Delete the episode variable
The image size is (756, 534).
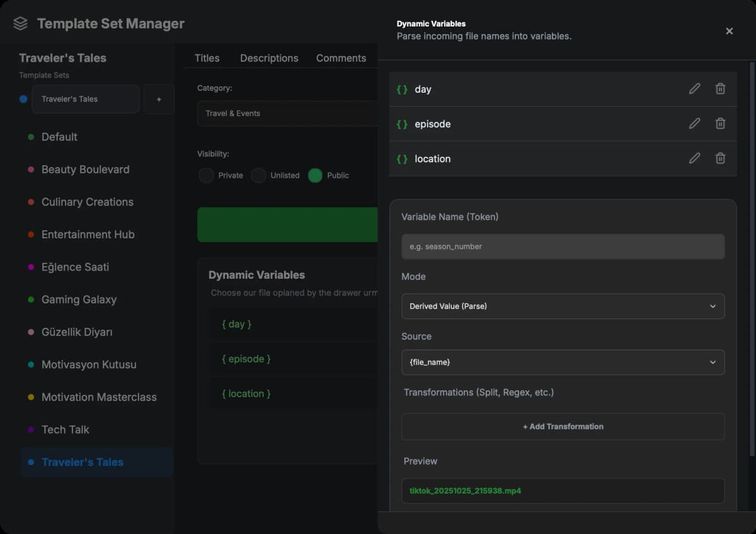(x=720, y=124)
